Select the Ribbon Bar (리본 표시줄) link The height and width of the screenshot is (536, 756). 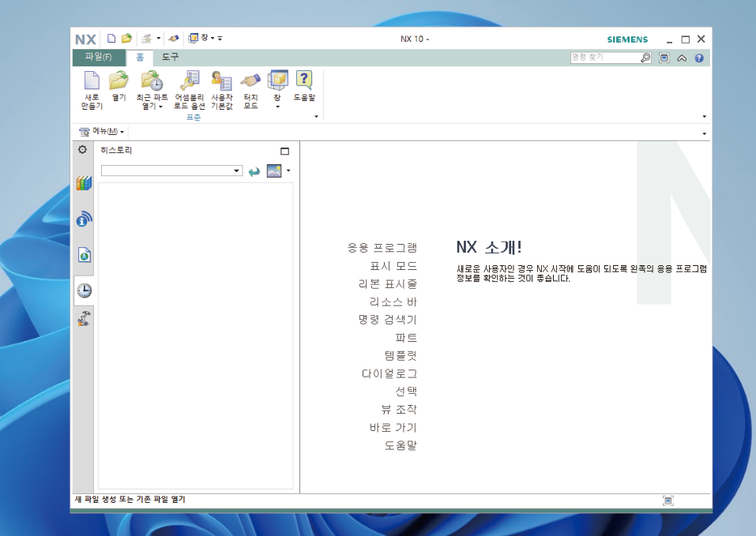388,284
